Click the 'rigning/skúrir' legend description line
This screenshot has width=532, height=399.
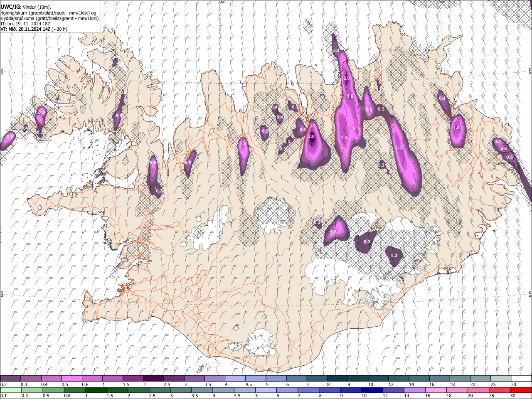tap(48, 13)
